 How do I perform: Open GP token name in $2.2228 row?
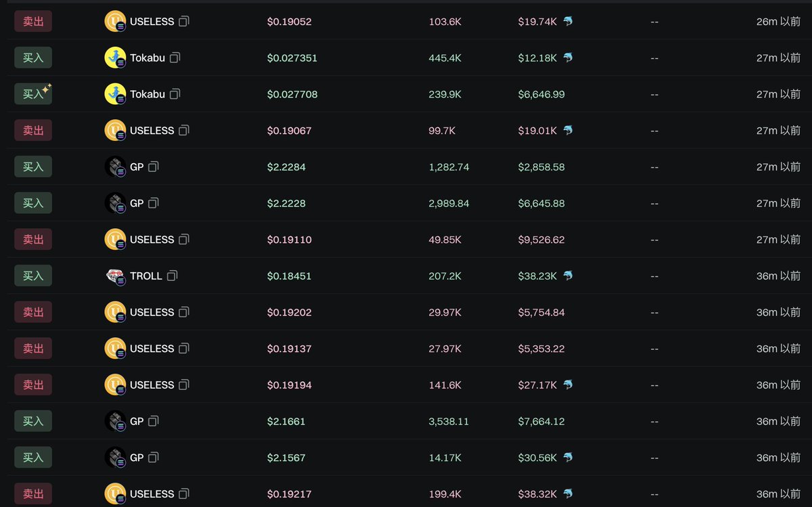click(137, 203)
